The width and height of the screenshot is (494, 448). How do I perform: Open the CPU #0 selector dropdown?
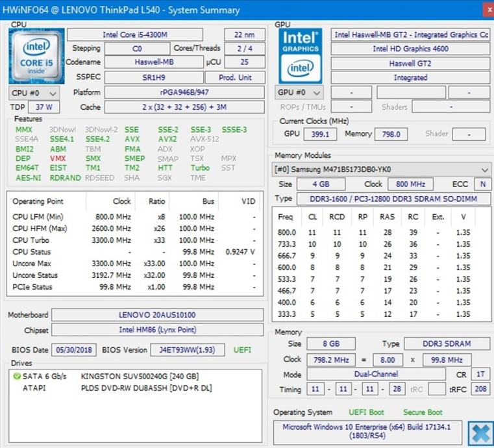[x=35, y=93]
